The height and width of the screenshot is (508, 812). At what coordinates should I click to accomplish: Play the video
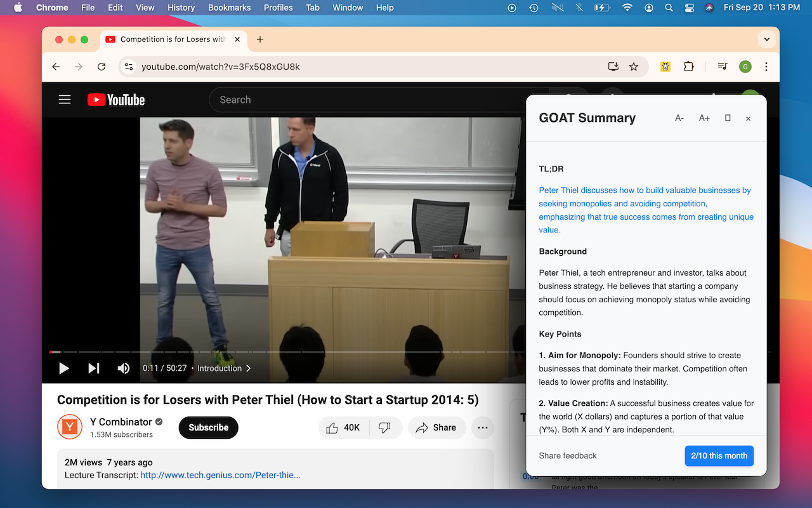[63, 368]
